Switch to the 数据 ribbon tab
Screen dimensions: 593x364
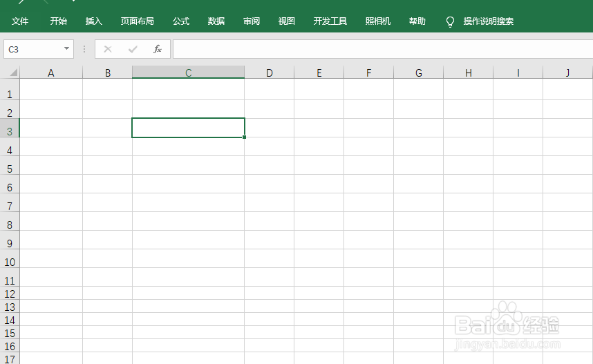216,21
